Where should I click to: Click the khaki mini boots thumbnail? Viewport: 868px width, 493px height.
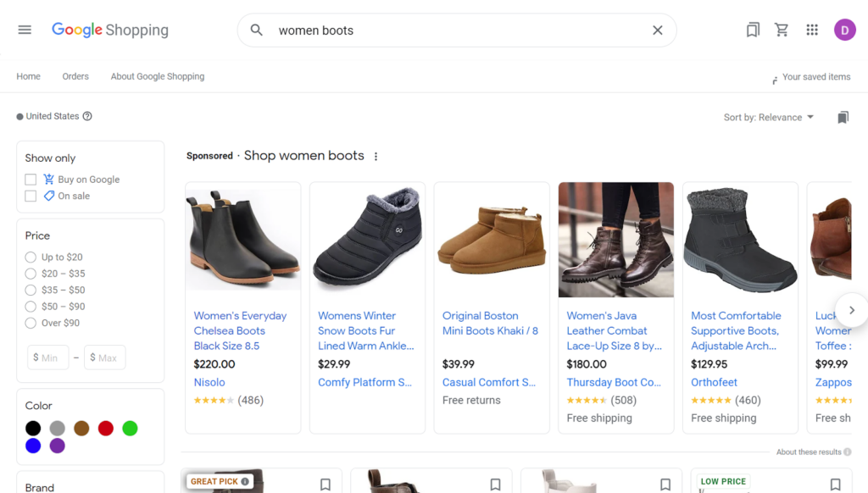click(x=492, y=240)
